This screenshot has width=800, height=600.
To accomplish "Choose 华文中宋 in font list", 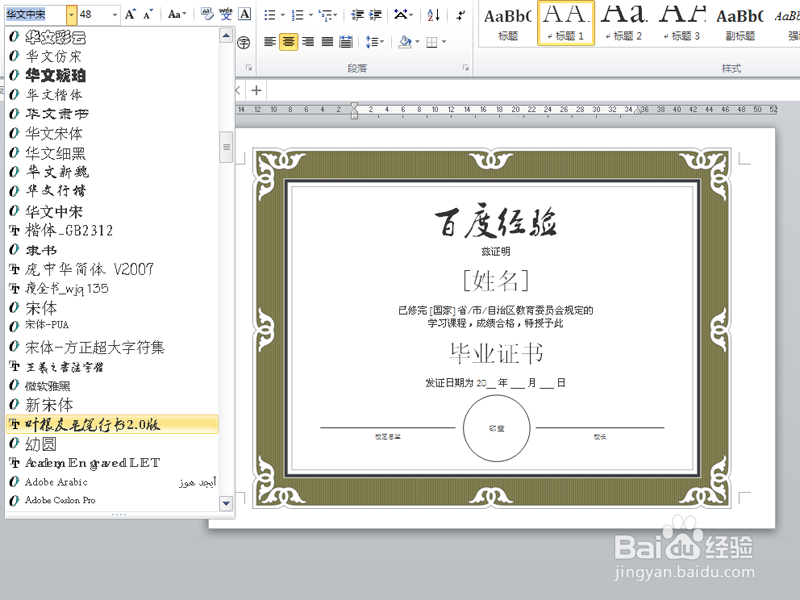I will [x=112, y=211].
